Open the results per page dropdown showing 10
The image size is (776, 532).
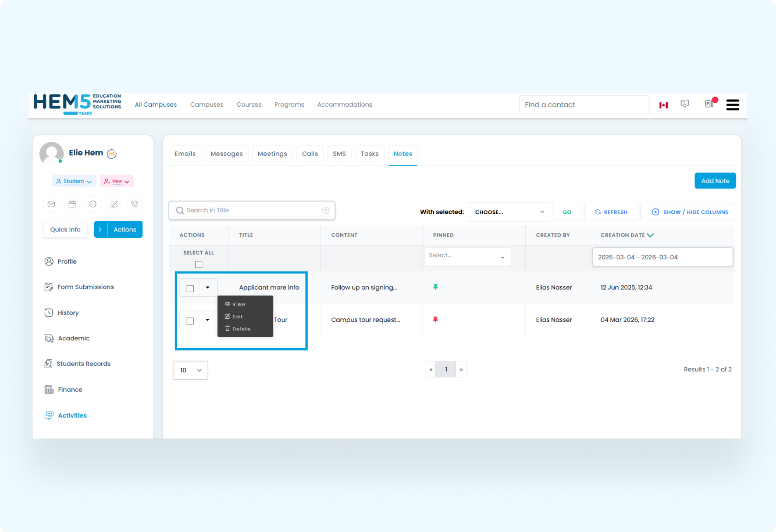point(190,370)
